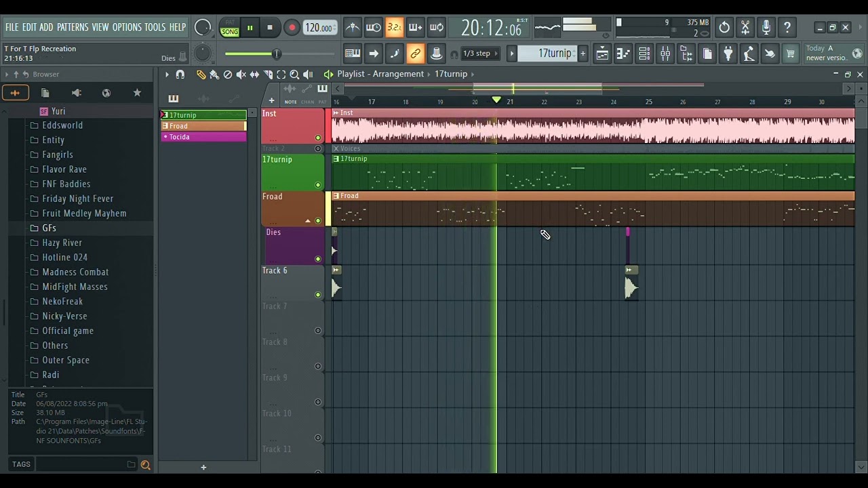
Task: Select the Zoom magnifier tool in playlist
Action: click(294, 75)
